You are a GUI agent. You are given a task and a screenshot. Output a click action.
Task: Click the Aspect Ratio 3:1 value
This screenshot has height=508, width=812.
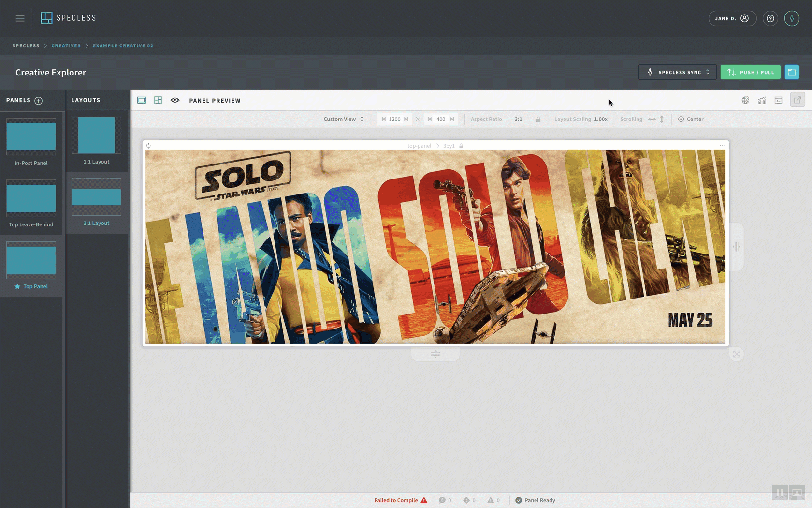(518, 119)
